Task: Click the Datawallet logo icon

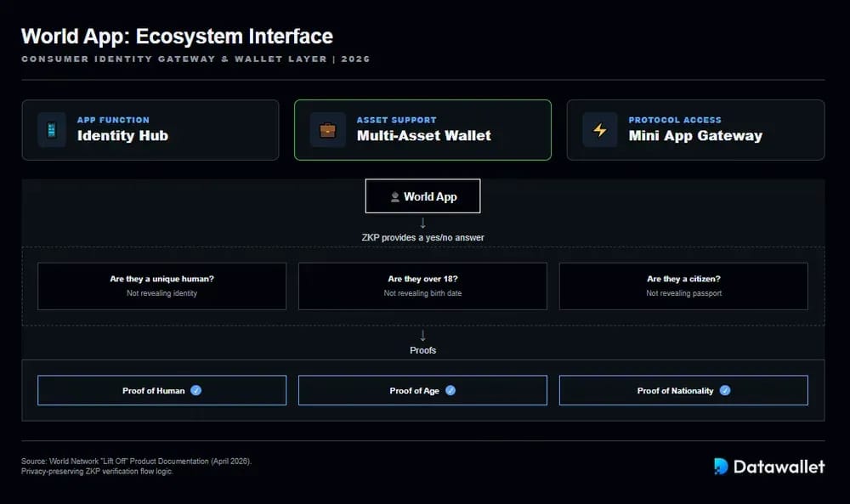Action: (x=721, y=467)
